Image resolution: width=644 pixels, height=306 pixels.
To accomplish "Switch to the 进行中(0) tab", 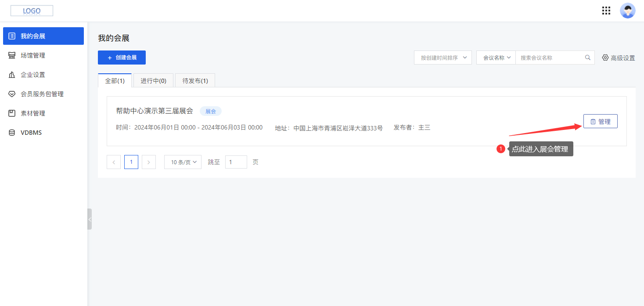I will click(x=153, y=80).
